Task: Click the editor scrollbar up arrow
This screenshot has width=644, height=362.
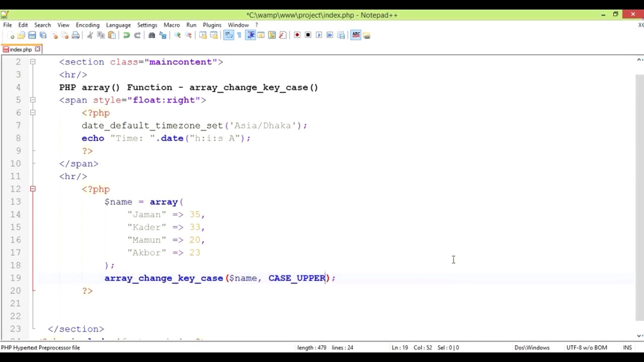Action: pos(639,60)
